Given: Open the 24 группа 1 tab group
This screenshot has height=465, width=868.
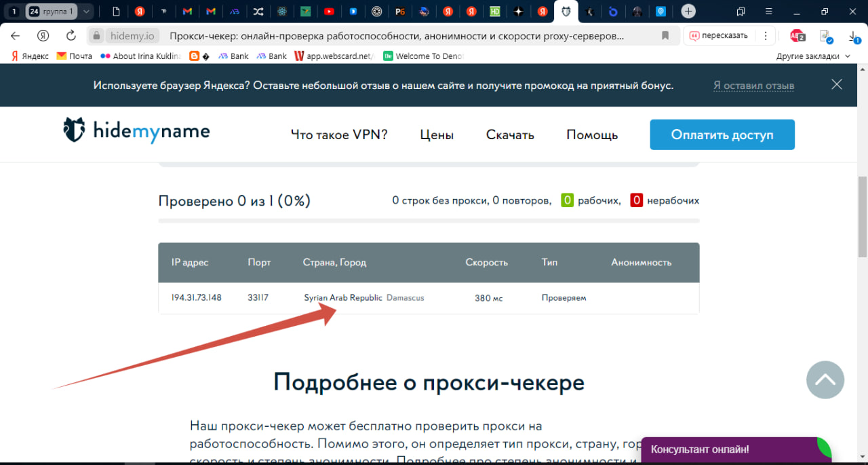Looking at the screenshot, I should pos(51,12).
